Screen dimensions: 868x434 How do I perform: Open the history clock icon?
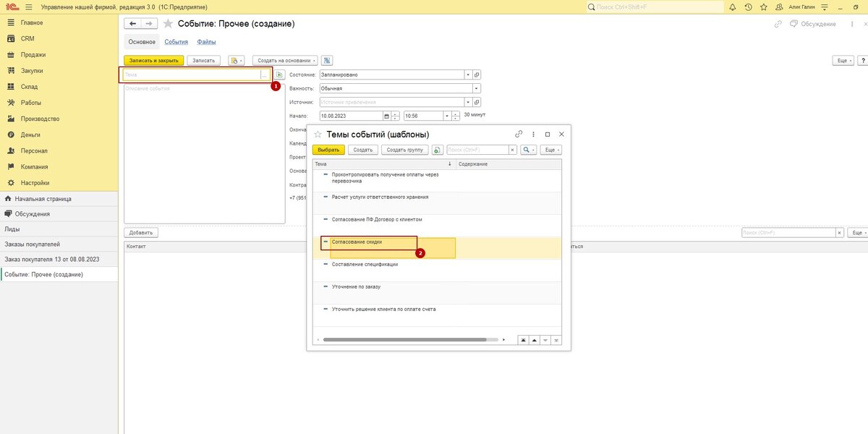(748, 7)
